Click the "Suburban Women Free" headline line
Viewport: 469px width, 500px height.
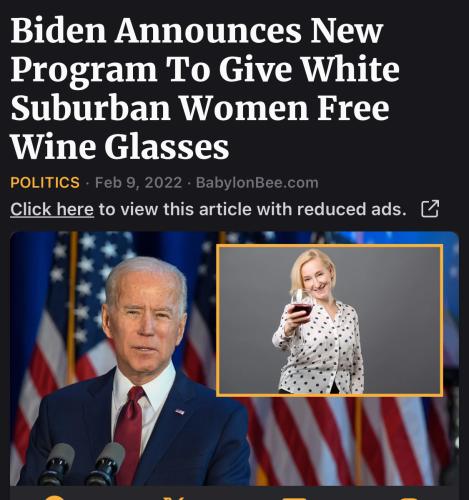pos(200,108)
